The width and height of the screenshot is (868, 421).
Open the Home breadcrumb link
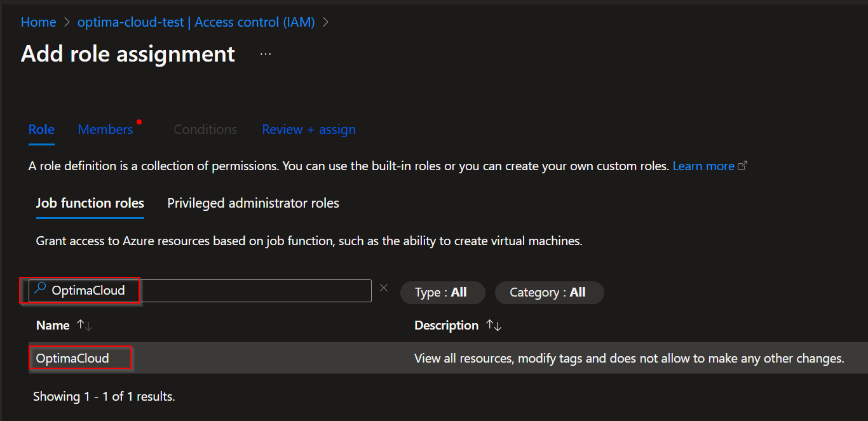(38, 22)
